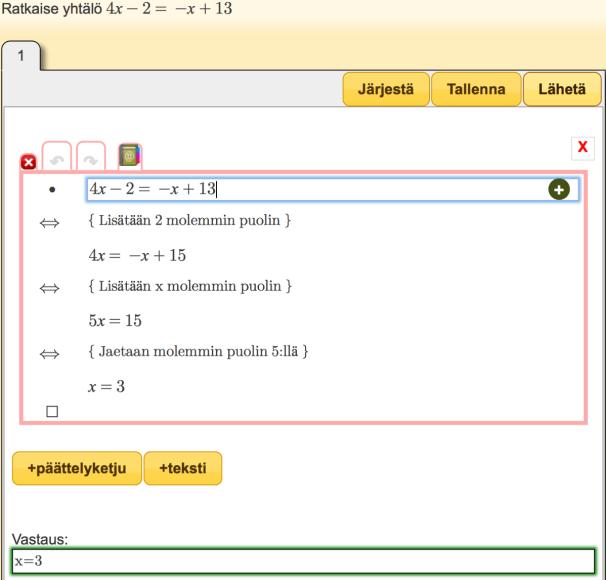Screen dimensions: 606x580
Task: Select the final step 'x = 3'
Action: click(107, 386)
